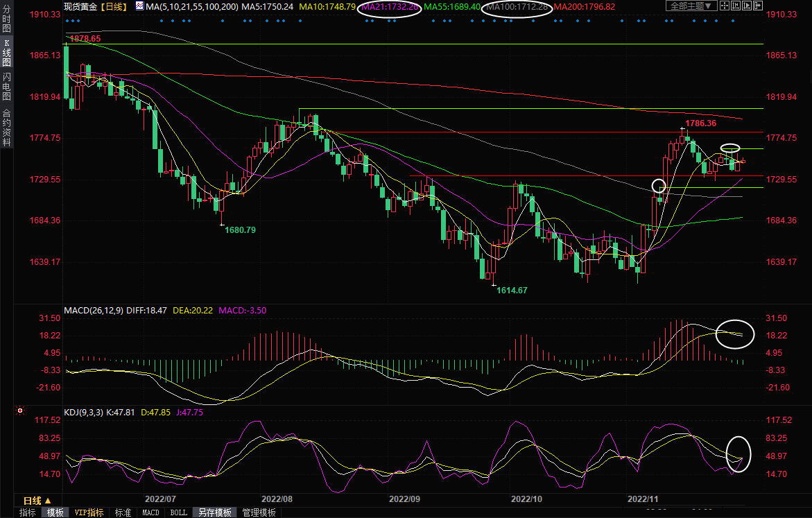Expand the 日线 period selector
812x518 pixels.
point(37,501)
